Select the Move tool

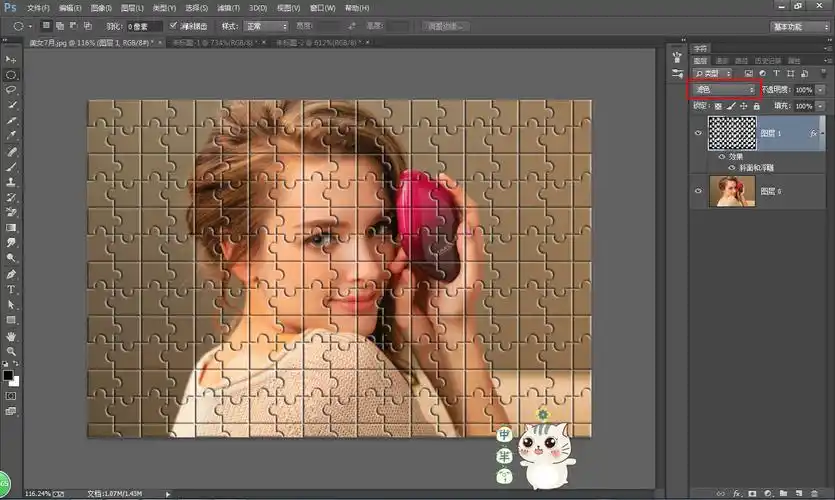point(11,59)
